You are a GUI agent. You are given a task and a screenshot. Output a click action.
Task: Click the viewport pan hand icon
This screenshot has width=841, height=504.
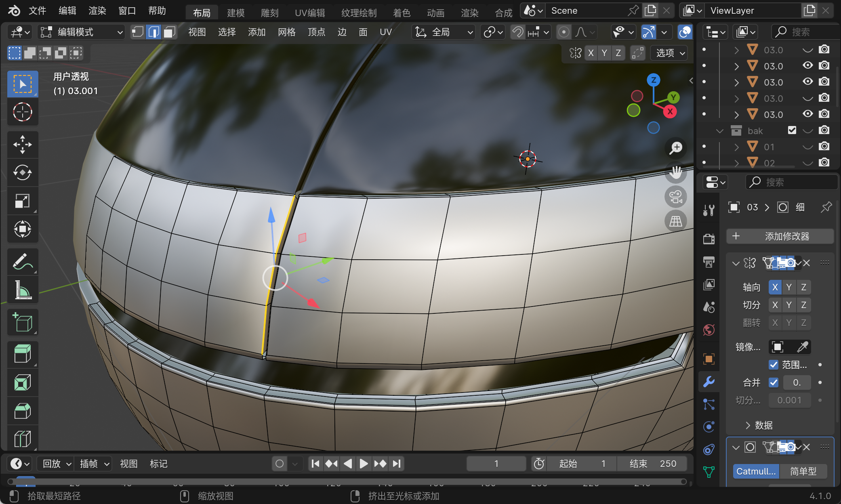[x=676, y=172]
